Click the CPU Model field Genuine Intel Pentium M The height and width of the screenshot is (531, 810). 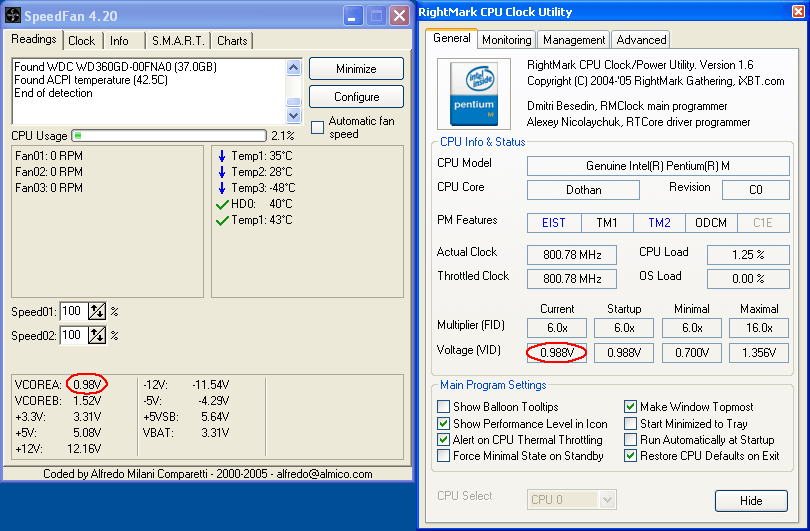coord(658,166)
